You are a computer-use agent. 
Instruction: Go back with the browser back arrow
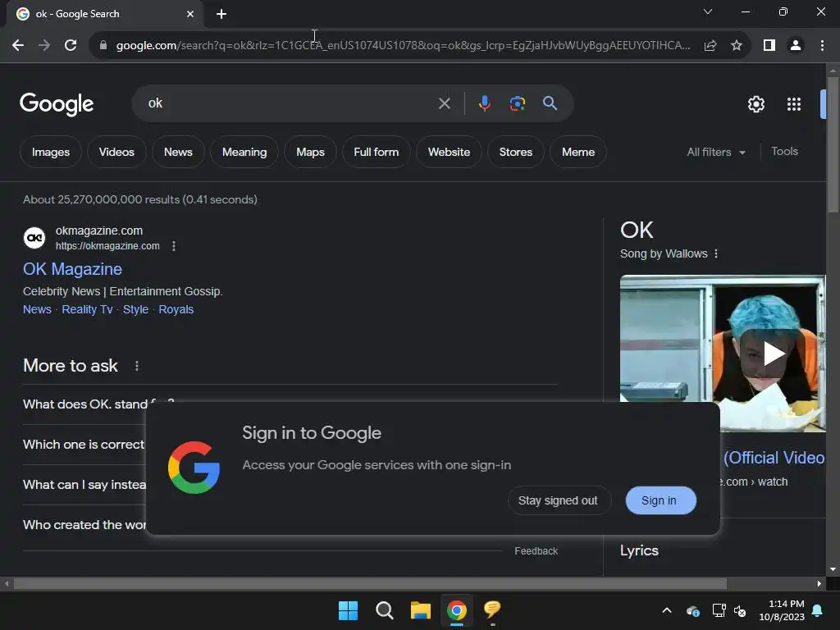tap(18, 46)
